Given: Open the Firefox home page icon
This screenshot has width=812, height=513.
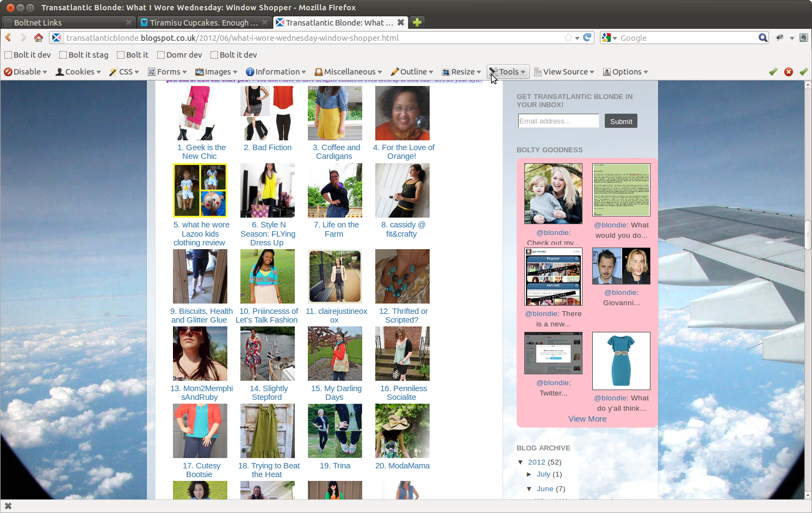Looking at the screenshot, I should coord(39,38).
